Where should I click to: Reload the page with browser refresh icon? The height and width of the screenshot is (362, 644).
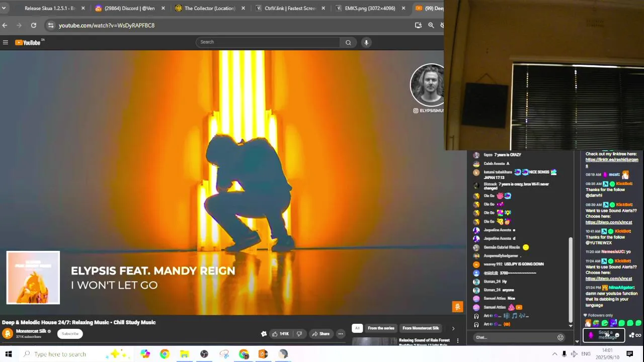tap(34, 25)
